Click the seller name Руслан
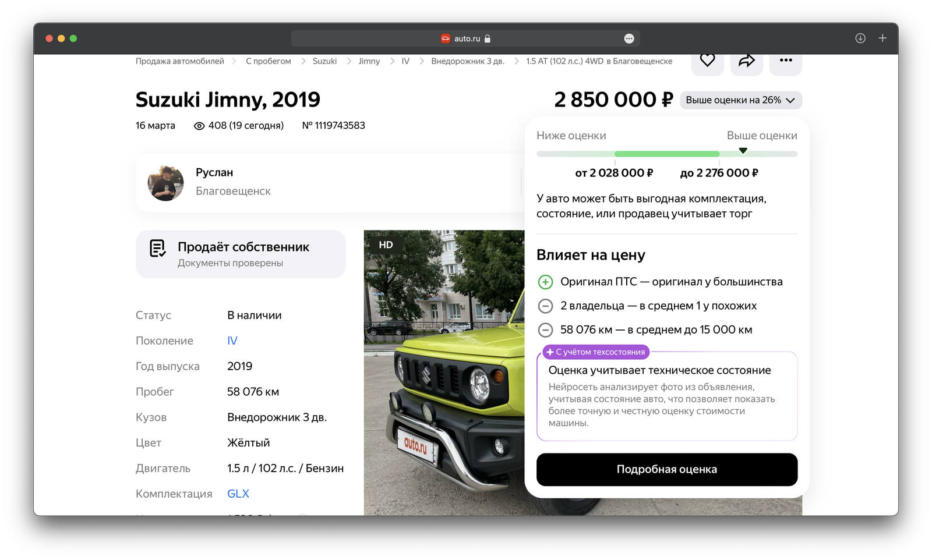932x560 pixels. [x=214, y=173]
